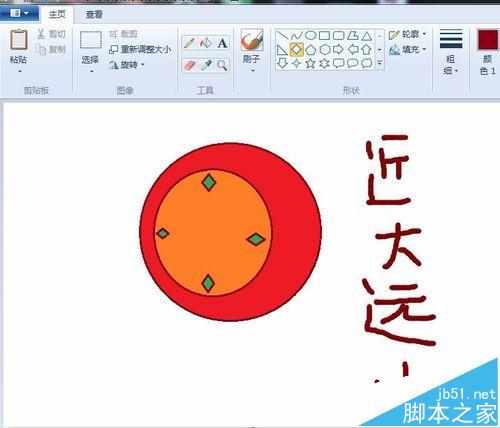Viewport: 500px width, 428px height.
Task: Select the dark red 颜色 1 swatch
Action: pyautogui.click(x=487, y=39)
